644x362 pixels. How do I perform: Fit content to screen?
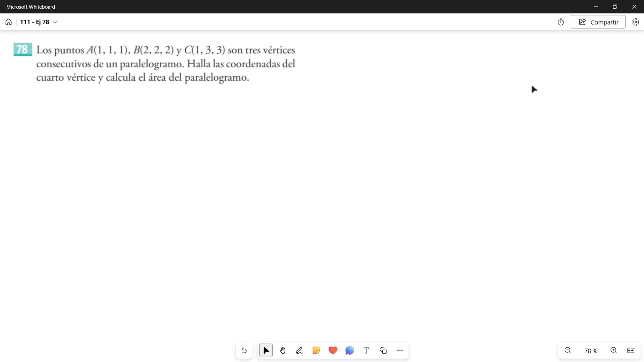(631, 351)
